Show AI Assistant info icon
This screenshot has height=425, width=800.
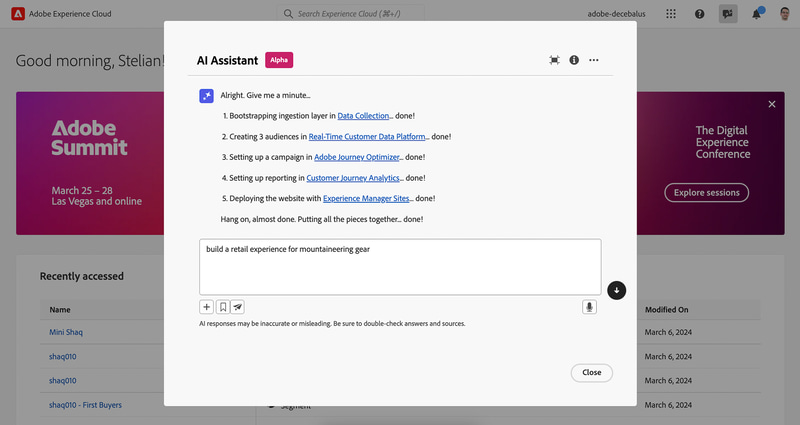coord(574,60)
